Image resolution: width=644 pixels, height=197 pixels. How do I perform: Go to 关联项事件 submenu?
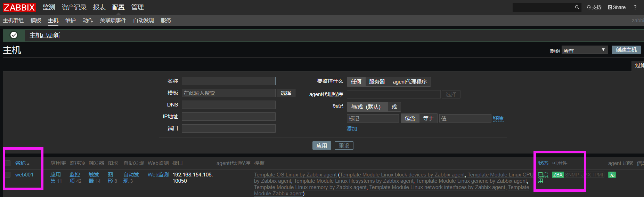coord(113,21)
